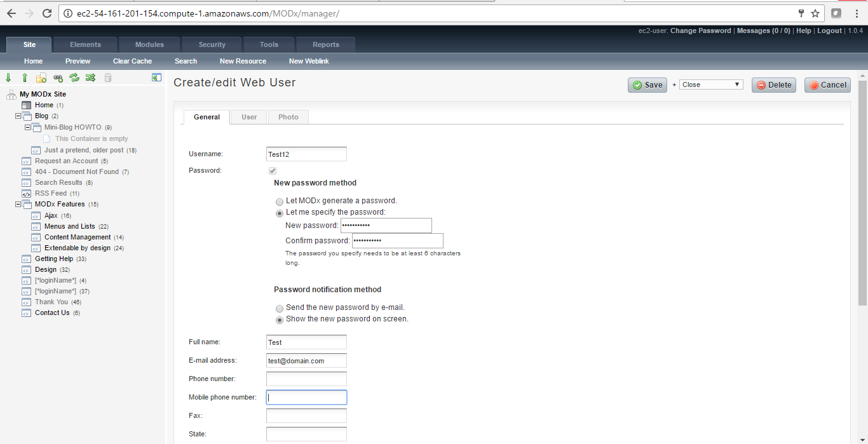The width and height of the screenshot is (868, 444).
Task: Click the Blog container folder icon
Action: 27,116
